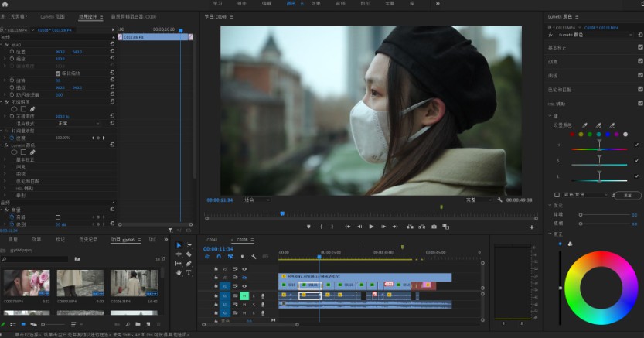This screenshot has width=644, height=338.
Task: Play the program monitor video
Action: 371,227
